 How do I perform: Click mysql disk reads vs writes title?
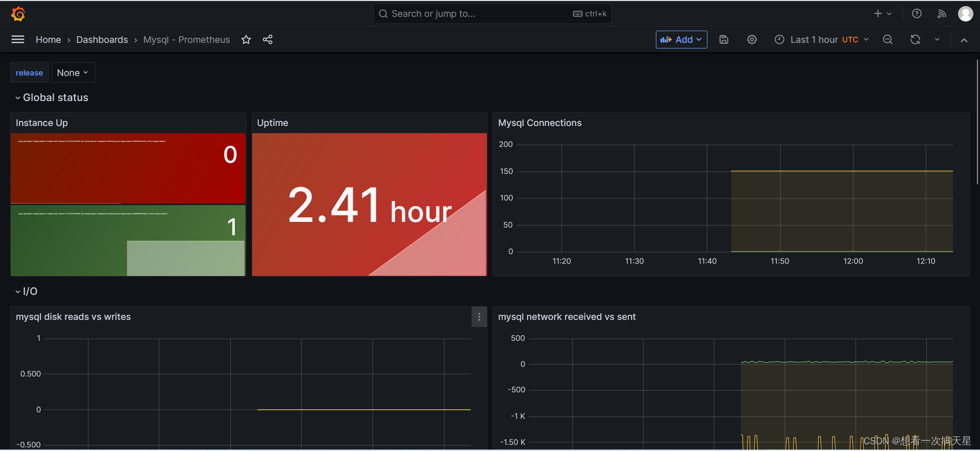pyautogui.click(x=73, y=317)
